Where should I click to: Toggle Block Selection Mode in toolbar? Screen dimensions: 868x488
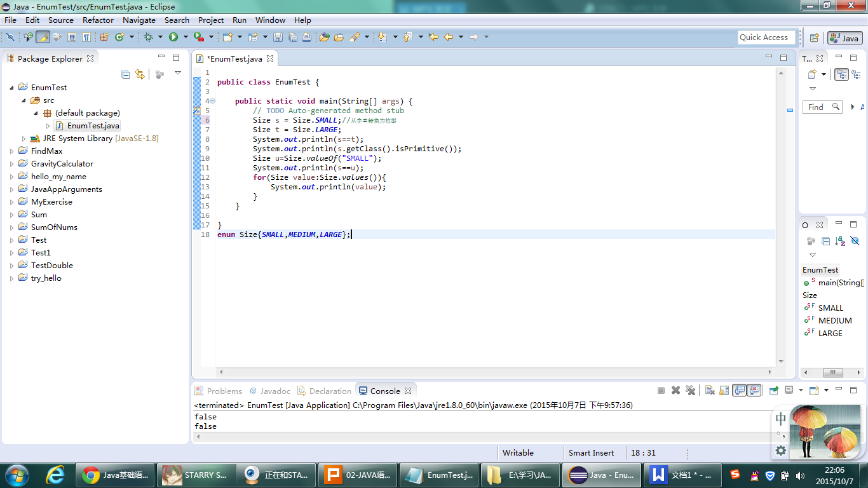click(x=72, y=37)
